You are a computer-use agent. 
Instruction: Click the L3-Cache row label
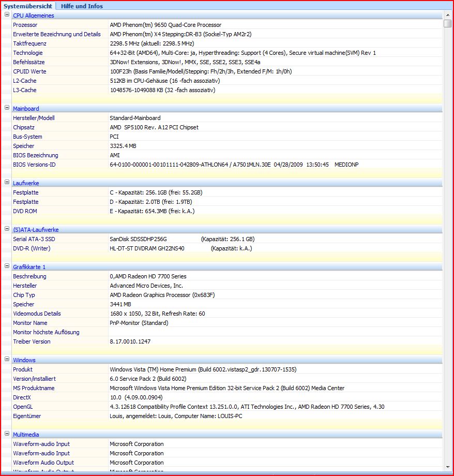coord(25,90)
